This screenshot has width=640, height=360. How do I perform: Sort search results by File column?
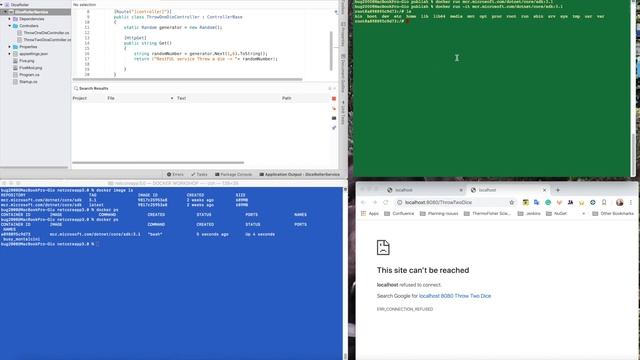111,98
